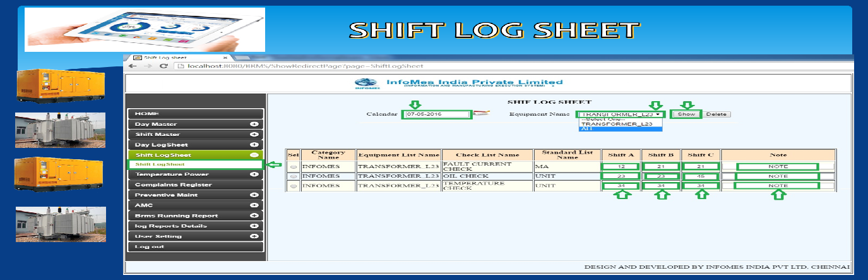Expand Preventive Maint with its plus icon
The image size is (868, 280).
(x=254, y=195)
